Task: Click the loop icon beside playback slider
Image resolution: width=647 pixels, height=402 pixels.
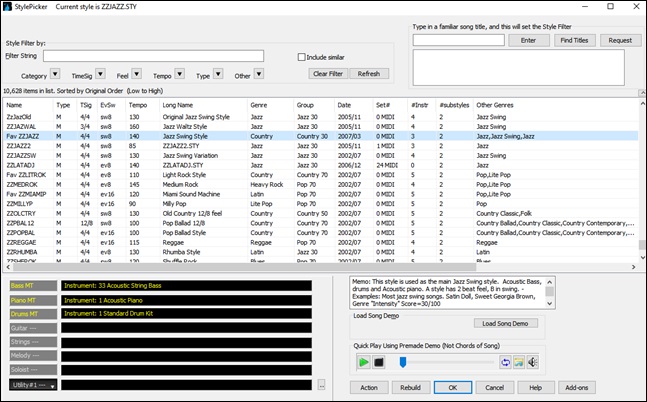Action: (506, 361)
